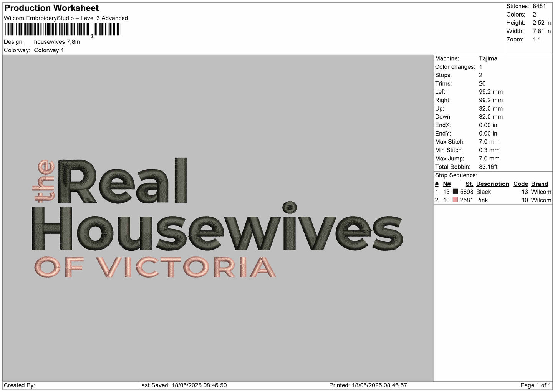Click the Width value '7.81 in'

tap(542, 31)
